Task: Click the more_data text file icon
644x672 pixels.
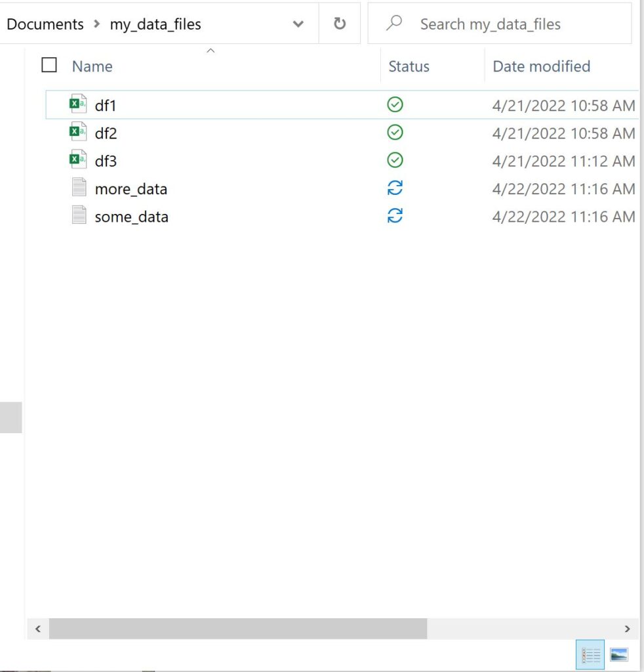Action: 78,188
